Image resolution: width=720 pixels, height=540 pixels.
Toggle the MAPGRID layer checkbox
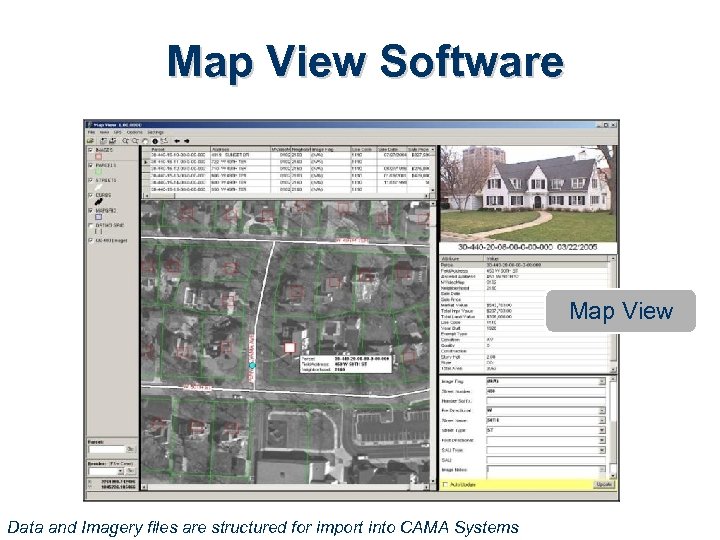90,210
